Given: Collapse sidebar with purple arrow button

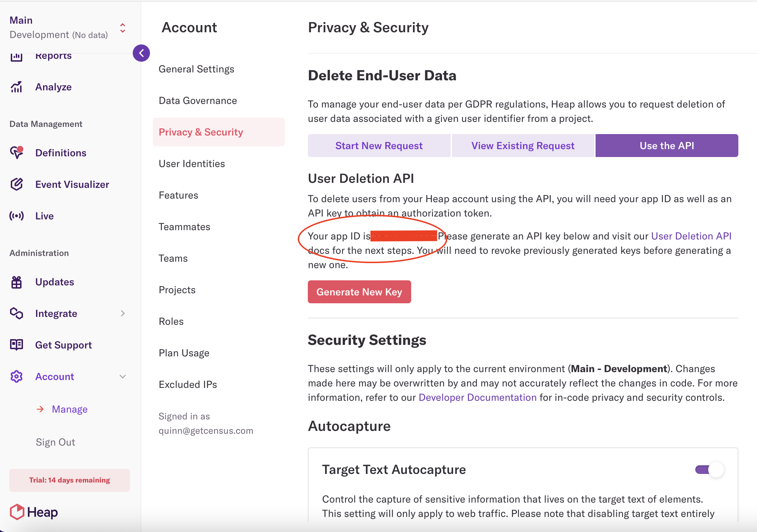Looking at the screenshot, I should [141, 53].
